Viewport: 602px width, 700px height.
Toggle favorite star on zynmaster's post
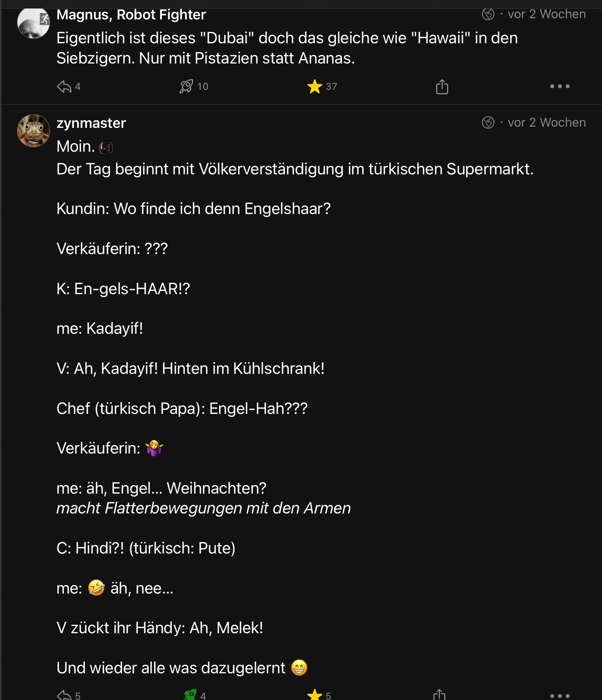tap(315, 695)
